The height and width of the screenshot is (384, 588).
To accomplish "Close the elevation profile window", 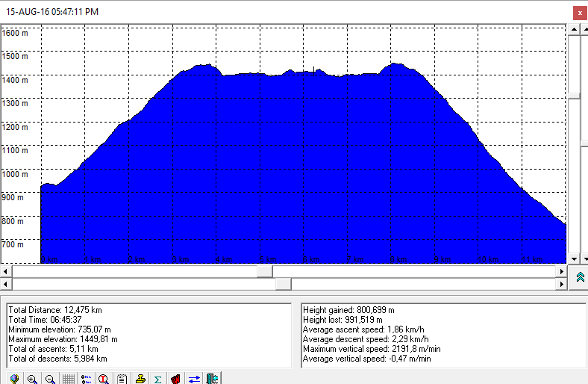I will pos(579,13).
